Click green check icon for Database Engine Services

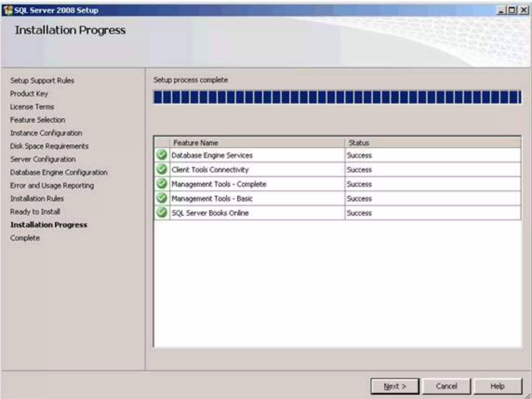(x=162, y=155)
